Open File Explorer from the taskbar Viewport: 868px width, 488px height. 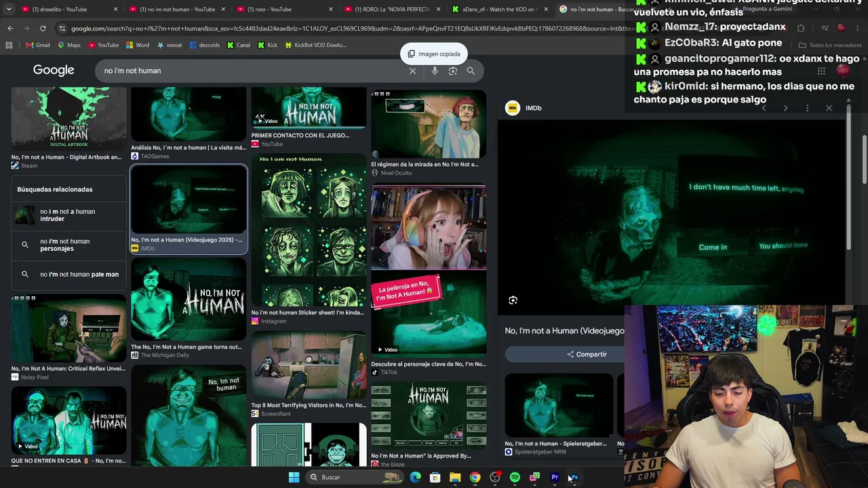(455, 477)
